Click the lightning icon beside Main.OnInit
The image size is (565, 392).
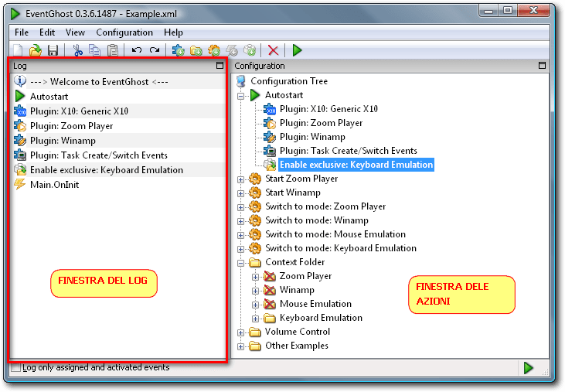point(20,185)
